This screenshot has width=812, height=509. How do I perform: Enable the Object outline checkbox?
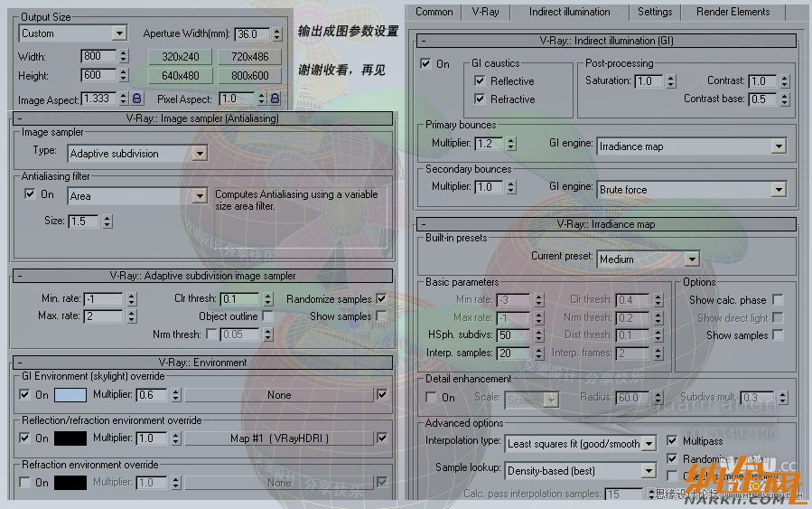[267, 316]
